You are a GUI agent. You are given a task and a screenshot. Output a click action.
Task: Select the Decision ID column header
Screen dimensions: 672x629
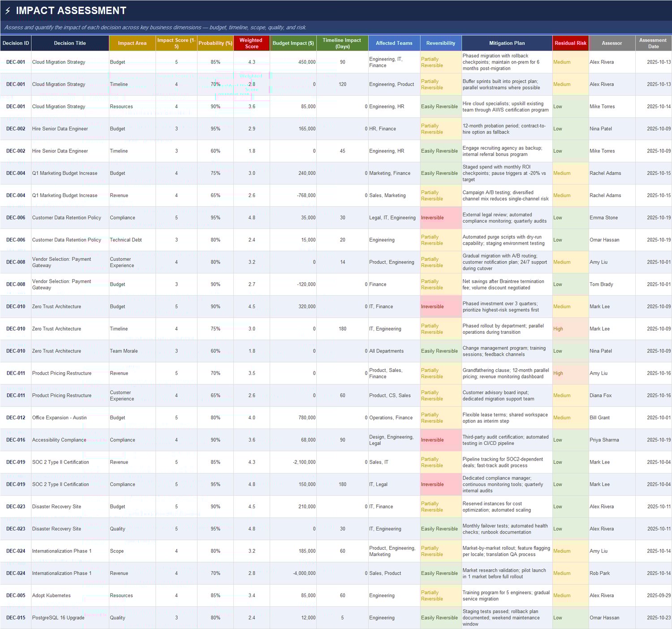pyautogui.click(x=15, y=43)
